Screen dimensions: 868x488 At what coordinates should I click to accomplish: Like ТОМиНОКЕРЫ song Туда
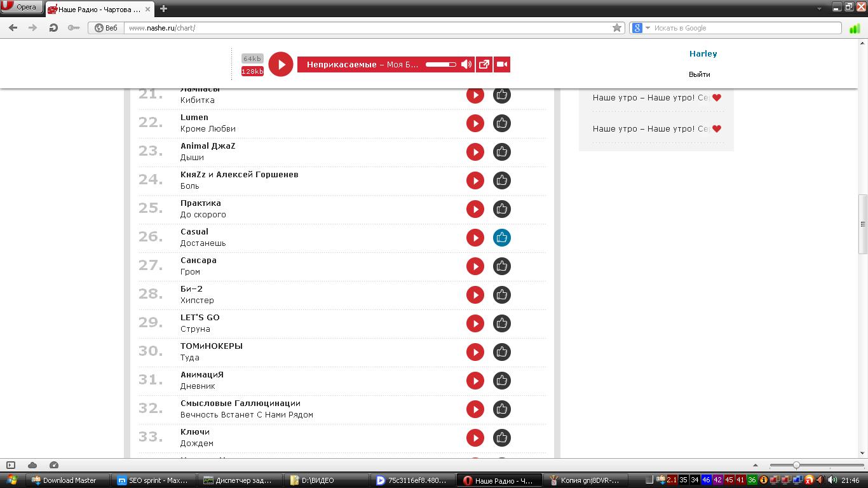[502, 352]
